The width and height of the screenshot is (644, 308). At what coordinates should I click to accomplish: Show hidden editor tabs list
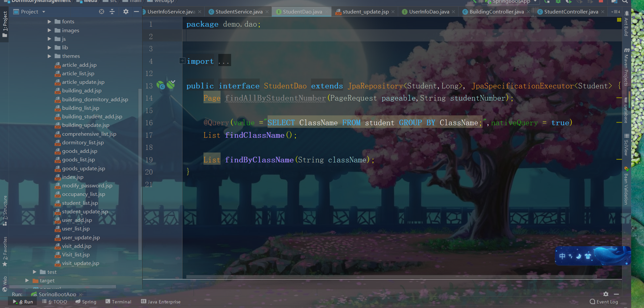point(615,12)
